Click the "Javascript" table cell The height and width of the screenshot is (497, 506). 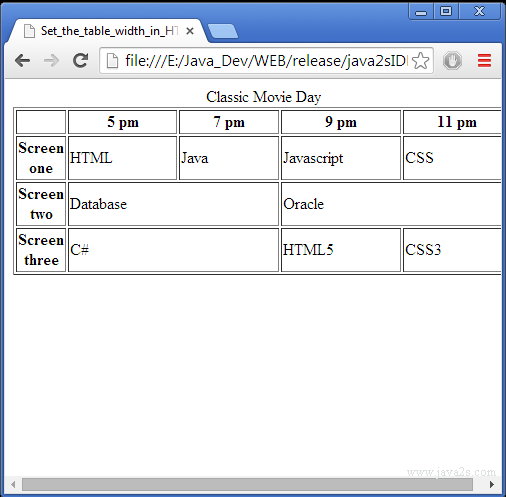(x=341, y=158)
